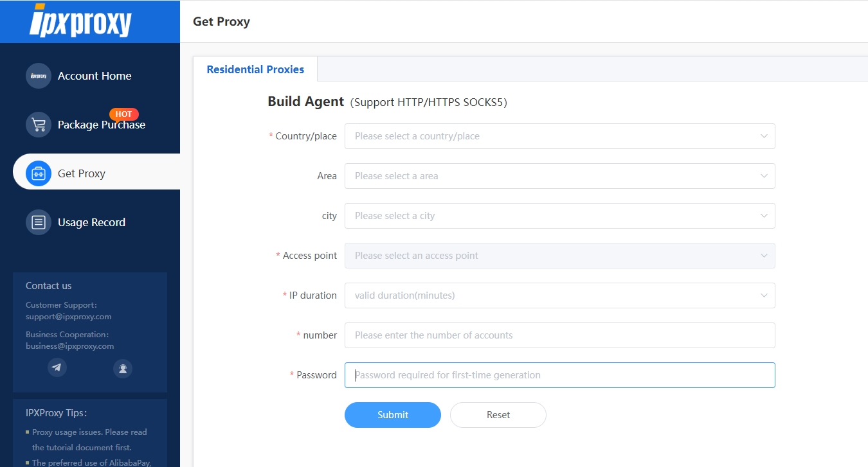Click the Reset button
This screenshot has width=868, height=467.
click(498, 415)
